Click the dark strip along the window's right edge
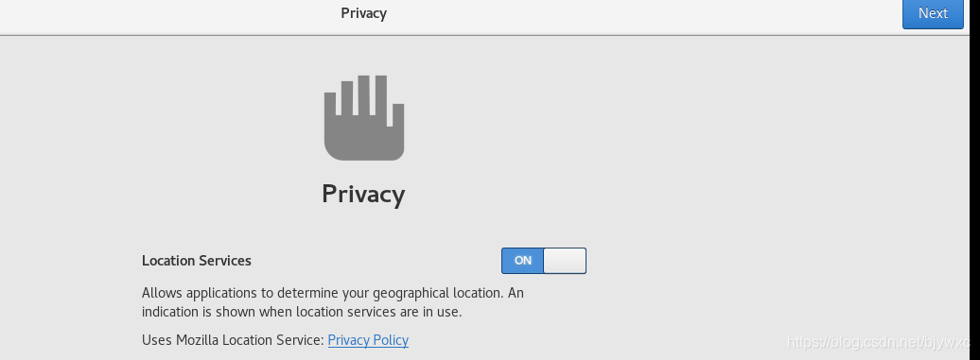 (975, 180)
